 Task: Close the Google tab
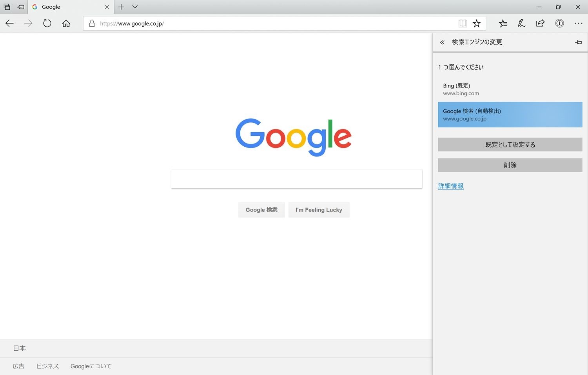pos(107,7)
